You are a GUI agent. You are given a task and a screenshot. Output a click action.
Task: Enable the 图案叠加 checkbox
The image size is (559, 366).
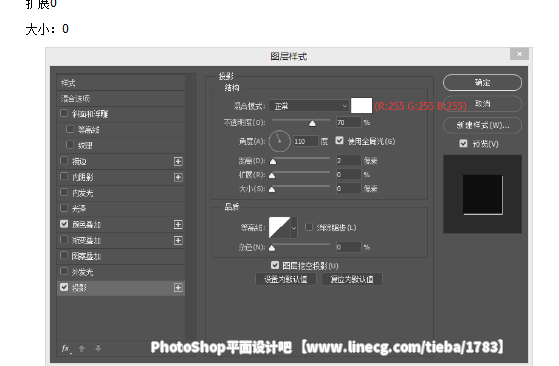pos(64,255)
